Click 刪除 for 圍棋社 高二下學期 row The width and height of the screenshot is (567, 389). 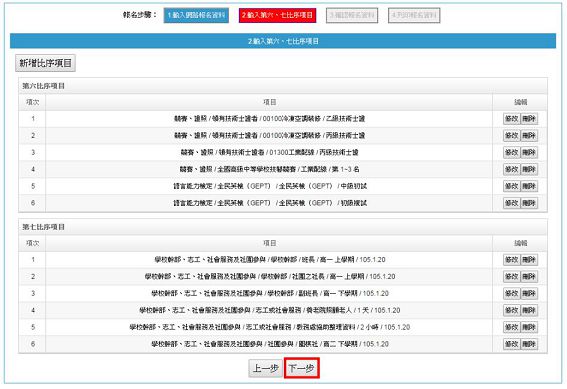[x=529, y=344]
